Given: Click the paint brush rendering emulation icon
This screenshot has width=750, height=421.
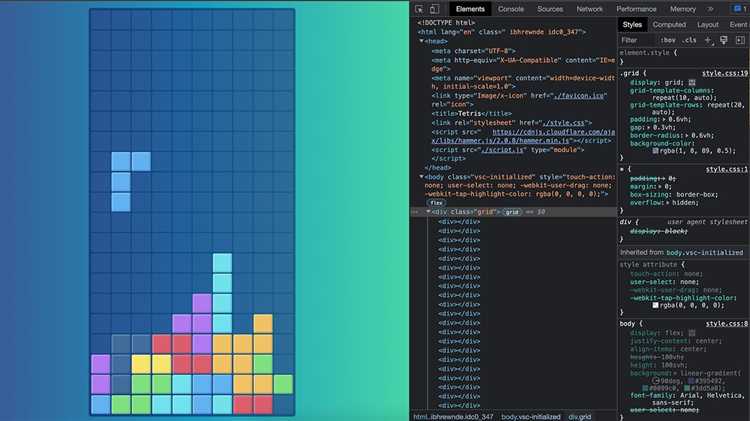Looking at the screenshot, I should point(724,40).
